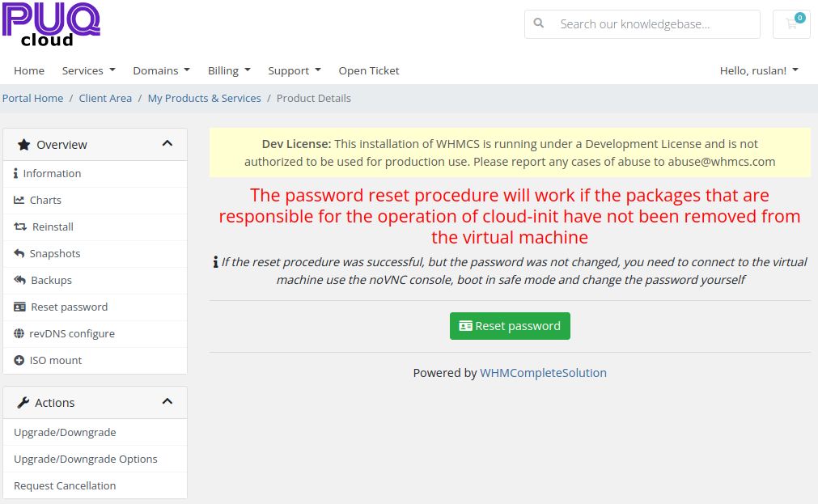The width and height of the screenshot is (818, 504).
Task: Open the Hello, ruslan! account menu
Action: tap(759, 70)
